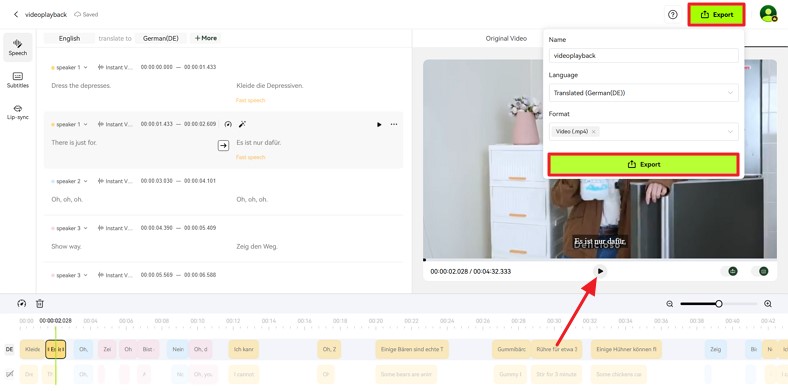The height and width of the screenshot is (391, 788).
Task: Remove the Video (.mp4) format chip
Action: click(594, 132)
